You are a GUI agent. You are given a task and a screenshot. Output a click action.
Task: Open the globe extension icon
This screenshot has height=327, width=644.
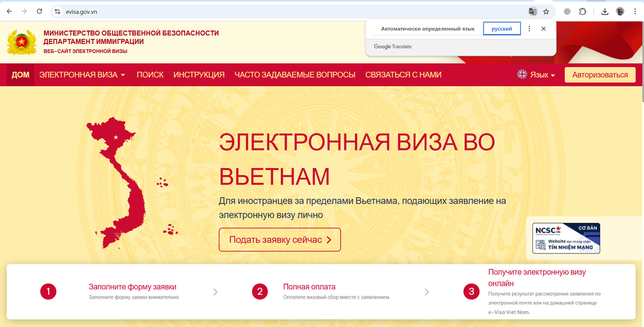(x=567, y=11)
